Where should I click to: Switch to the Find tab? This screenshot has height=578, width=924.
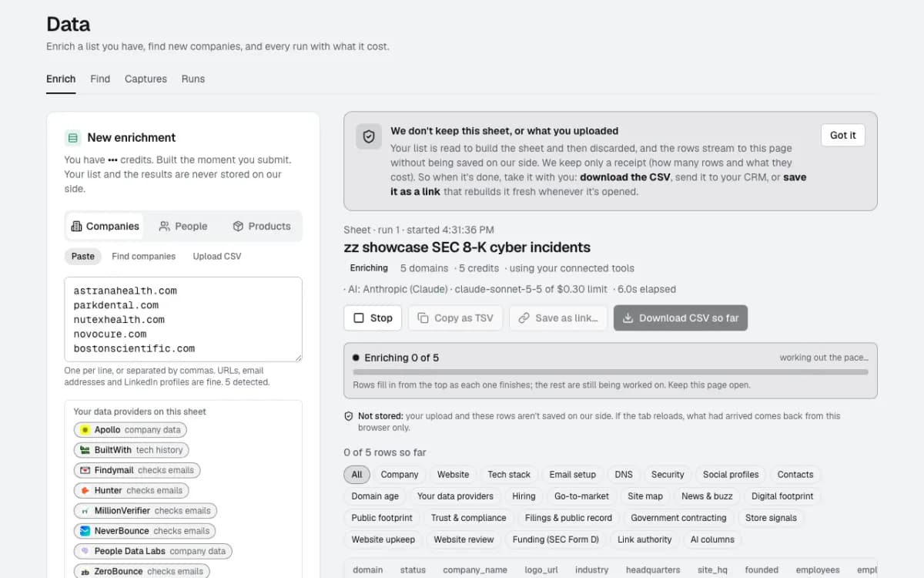pyautogui.click(x=100, y=79)
